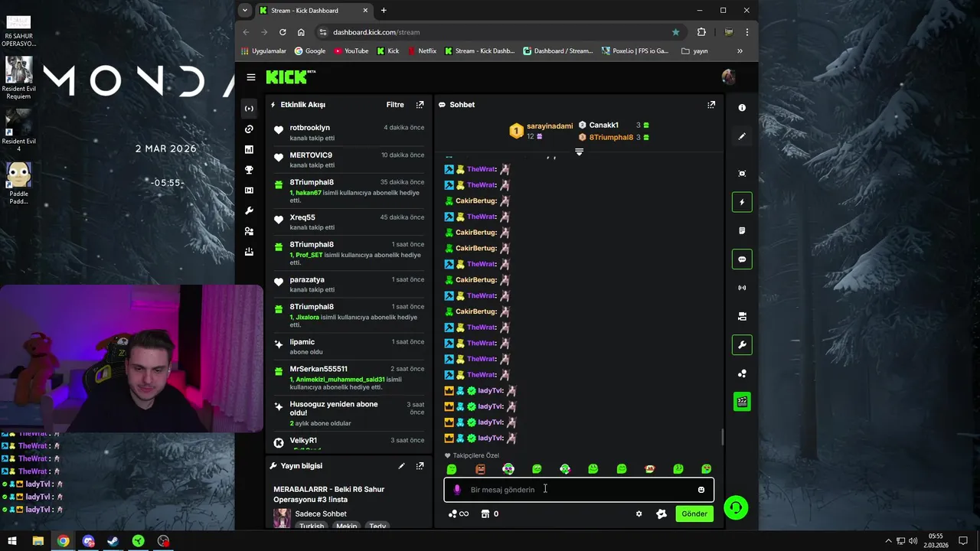Toggle the bookmark star in address bar
Image resolution: width=980 pixels, height=551 pixels.
[675, 32]
